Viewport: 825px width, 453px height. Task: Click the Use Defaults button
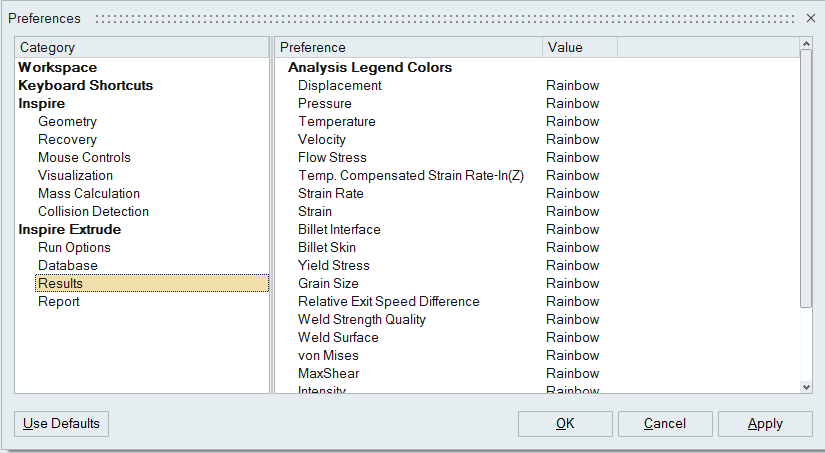[x=62, y=423]
